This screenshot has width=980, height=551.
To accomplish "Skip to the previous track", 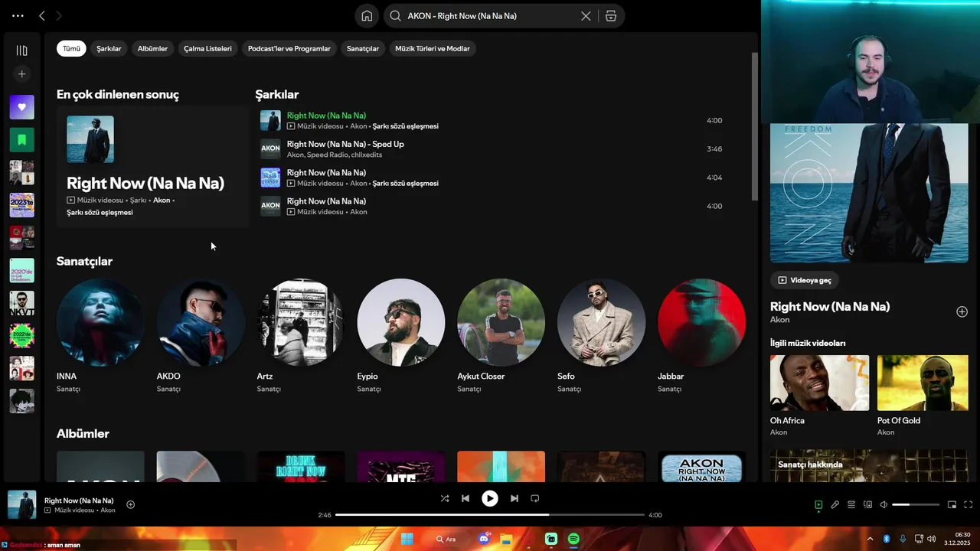I will (465, 498).
